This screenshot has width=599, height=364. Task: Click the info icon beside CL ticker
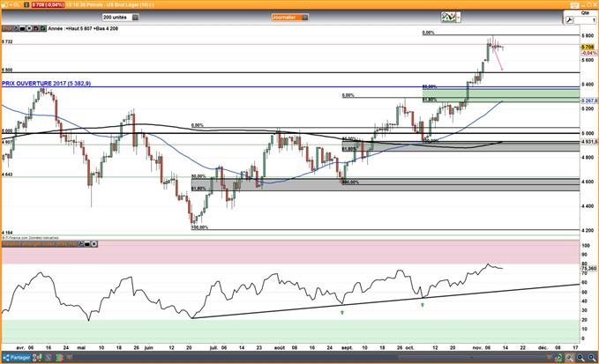[x=26, y=4]
